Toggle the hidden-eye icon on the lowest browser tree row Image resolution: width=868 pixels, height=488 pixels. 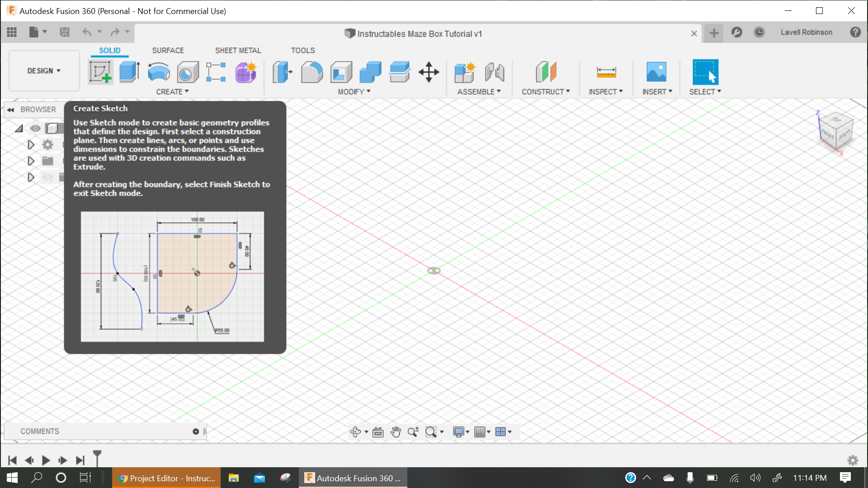[47, 177]
